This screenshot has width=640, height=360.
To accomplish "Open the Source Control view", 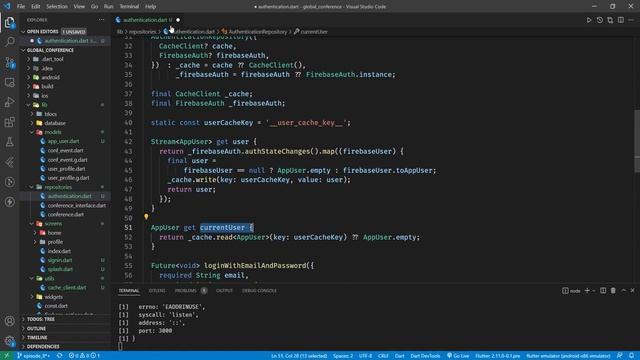I will (9, 62).
